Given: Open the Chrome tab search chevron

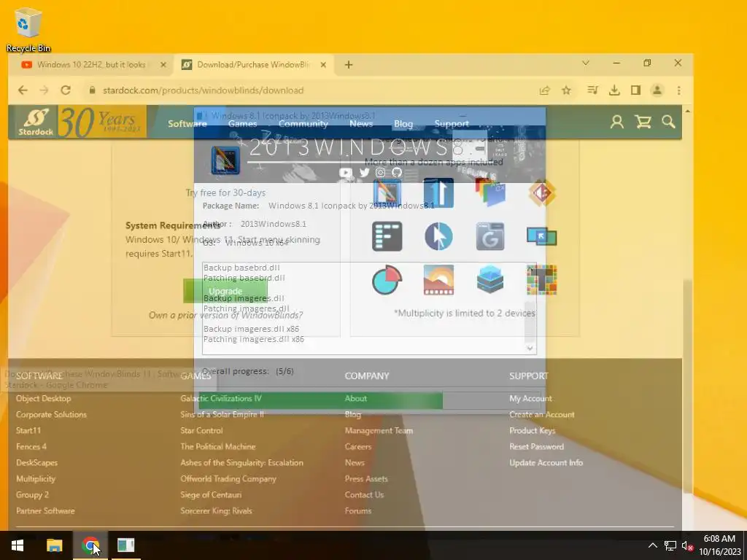Looking at the screenshot, I should 586,63.
